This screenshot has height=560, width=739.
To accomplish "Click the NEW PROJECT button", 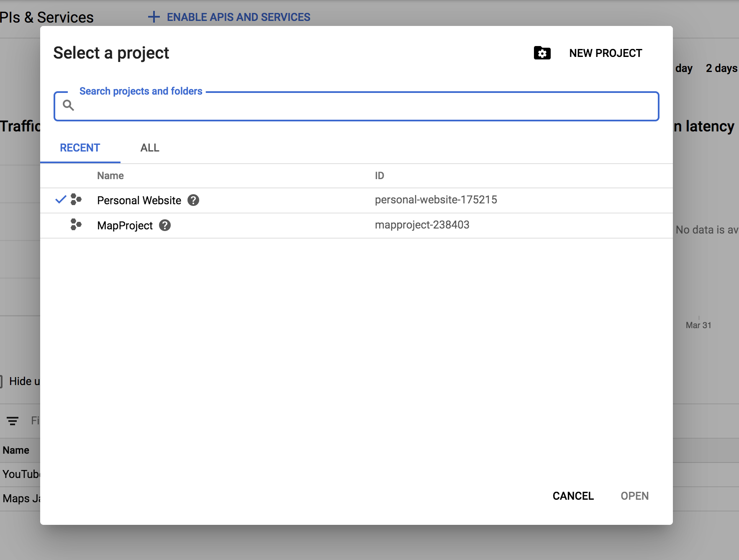I will tap(605, 53).
